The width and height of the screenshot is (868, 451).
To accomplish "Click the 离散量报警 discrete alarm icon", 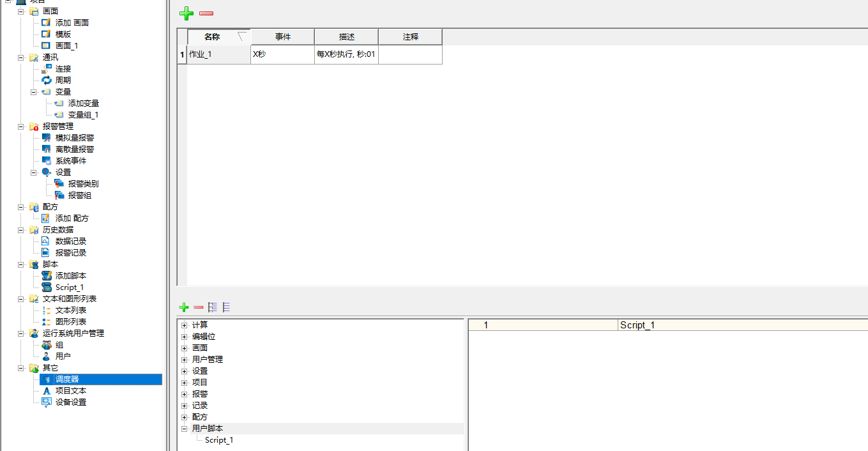I will click(x=46, y=149).
